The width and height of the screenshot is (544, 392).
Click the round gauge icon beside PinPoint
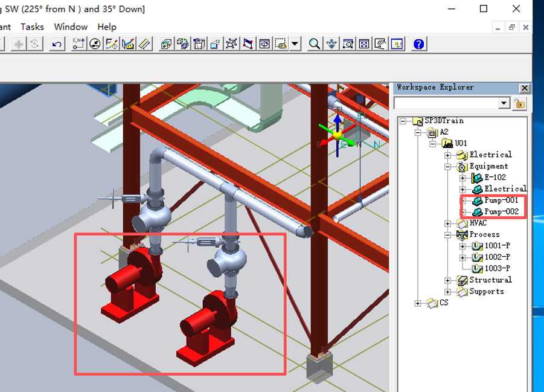point(95,44)
